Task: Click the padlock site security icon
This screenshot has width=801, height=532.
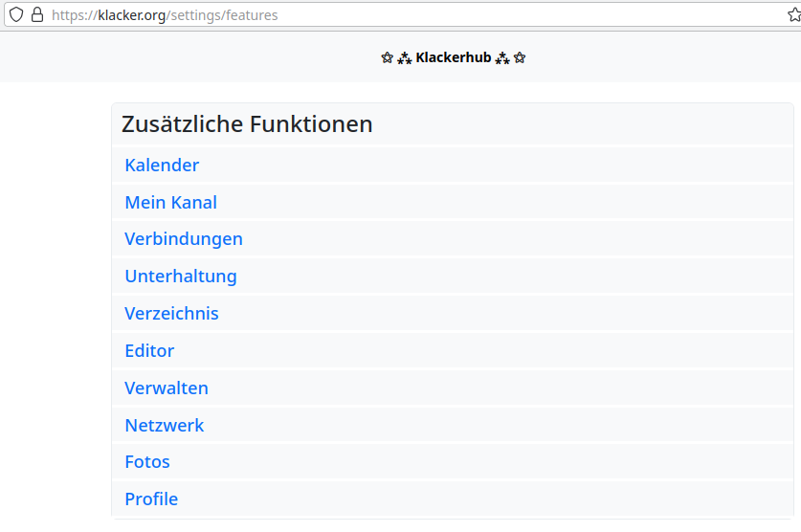Action: (x=37, y=15)
